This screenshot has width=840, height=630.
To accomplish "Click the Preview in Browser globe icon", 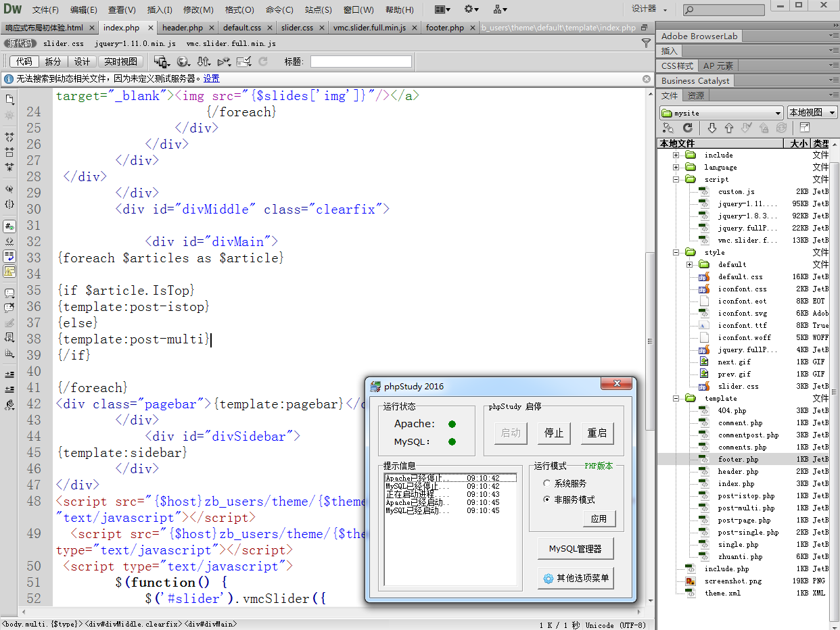I will pyautogui.click(x=183, y=62).
